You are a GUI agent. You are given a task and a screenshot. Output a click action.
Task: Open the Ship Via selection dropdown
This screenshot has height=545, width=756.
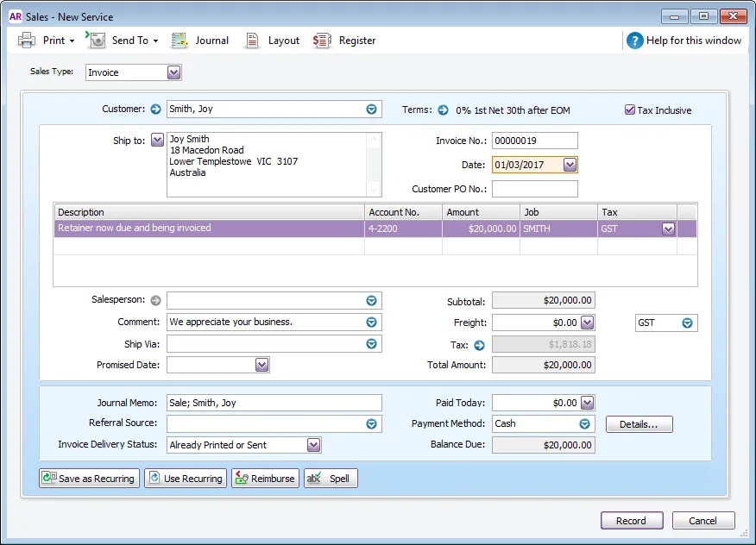click(371, 343)
